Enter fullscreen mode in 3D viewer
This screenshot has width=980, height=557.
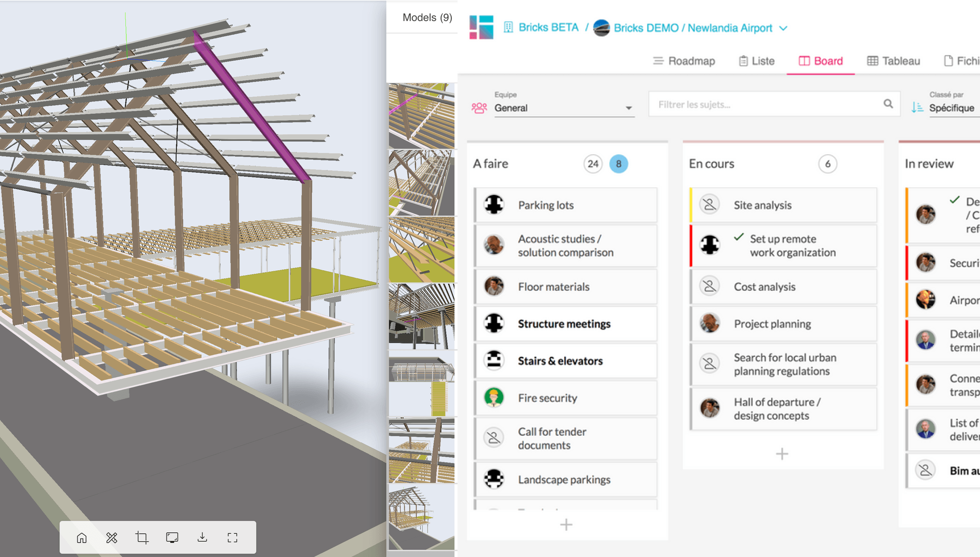click(233, 538)
